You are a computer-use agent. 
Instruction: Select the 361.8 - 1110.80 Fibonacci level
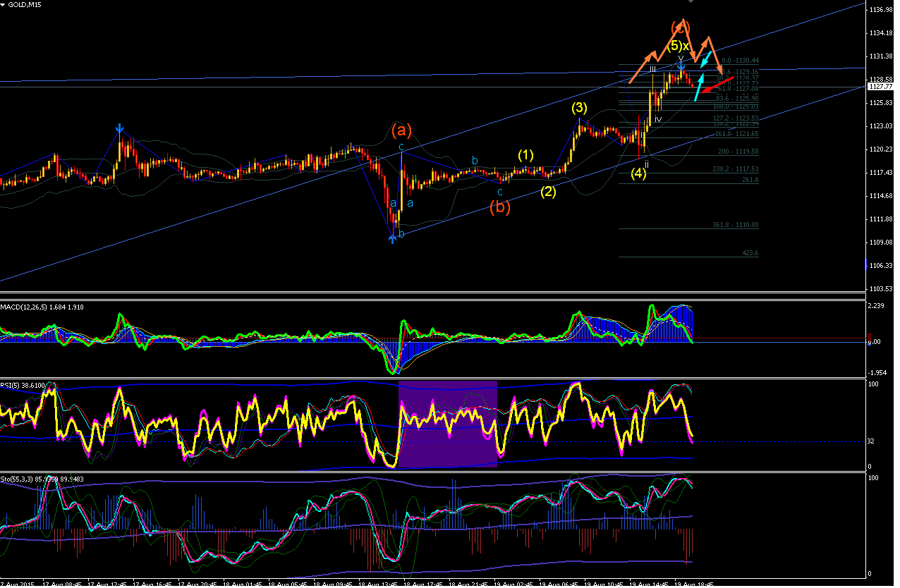[x=735, y=225]
